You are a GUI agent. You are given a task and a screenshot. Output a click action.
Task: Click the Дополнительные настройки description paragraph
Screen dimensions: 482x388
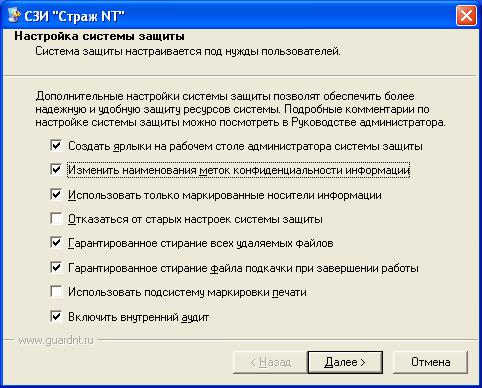[x=240, y=109]
